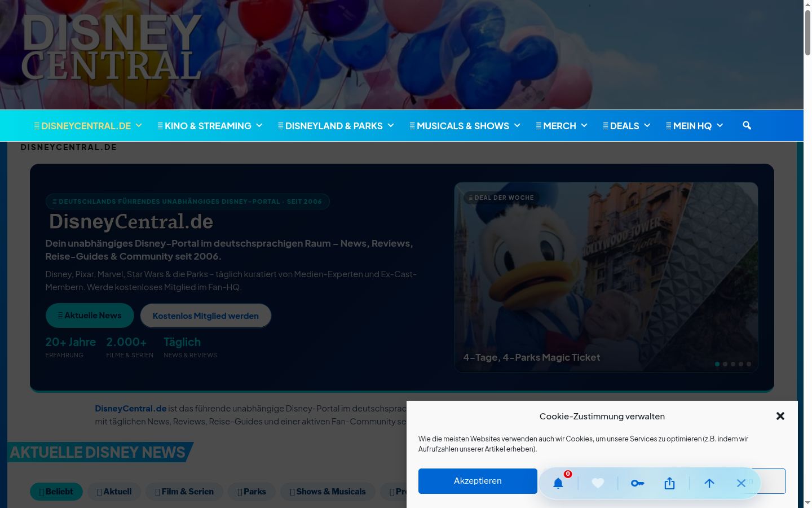Image resolution: width=812 pixels, height=508 pixels.
Task: Click the 4-Tage, 4-Parks Magic Ticket caption
Action: (x=532, y=357)
